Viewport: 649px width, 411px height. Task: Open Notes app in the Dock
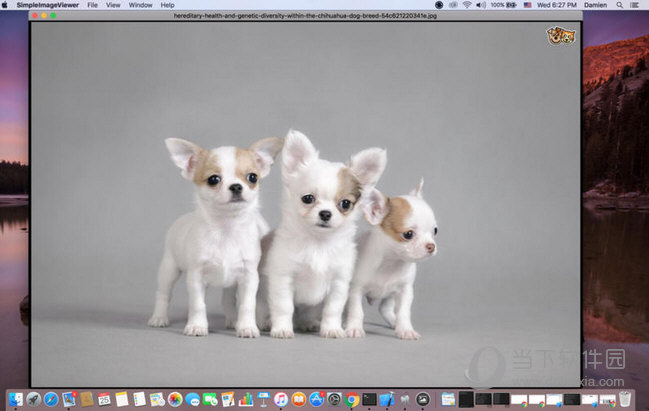pyautogui.click(x=122, y=399)
